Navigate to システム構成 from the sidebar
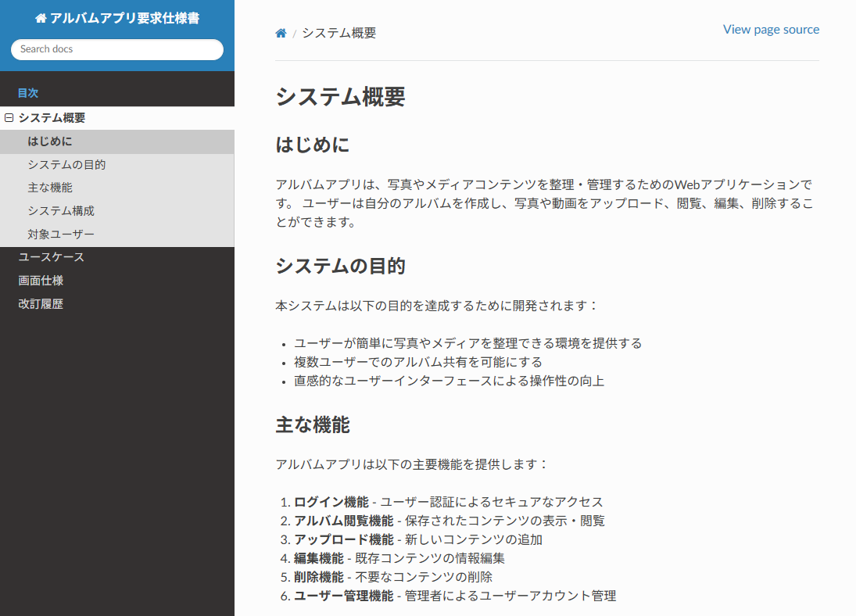Screen dimensions: 856x616 pos(61,211)
